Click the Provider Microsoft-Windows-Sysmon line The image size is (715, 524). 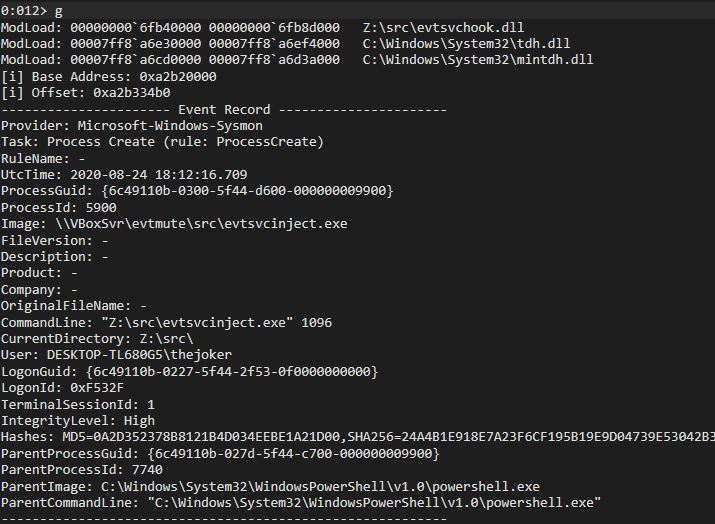[x=131, y=125]
